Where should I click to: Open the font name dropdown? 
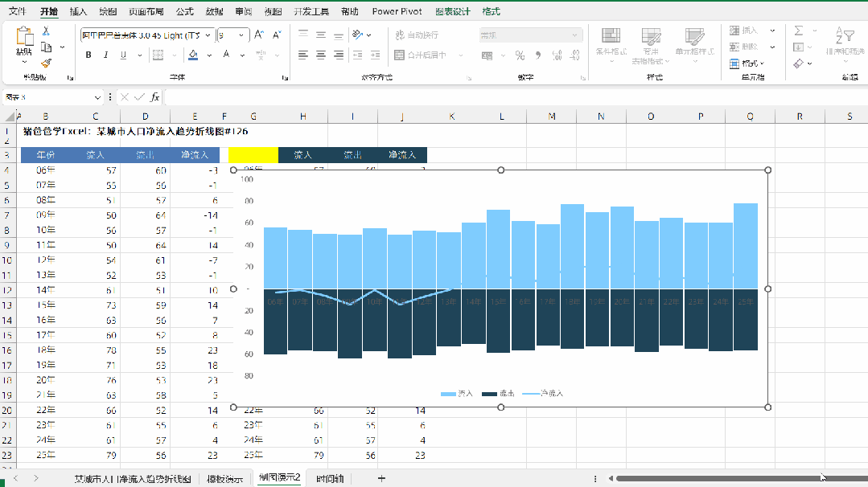pyautogui.click(x=209, y=35)
